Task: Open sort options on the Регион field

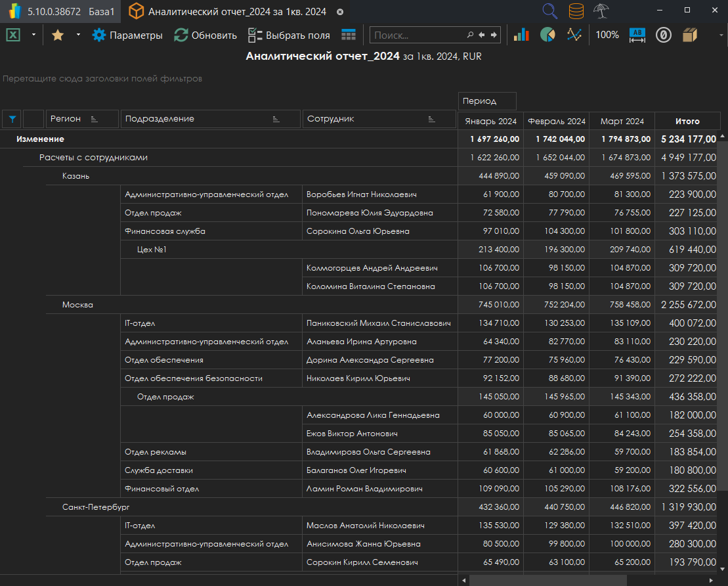Action: point(94,119)
